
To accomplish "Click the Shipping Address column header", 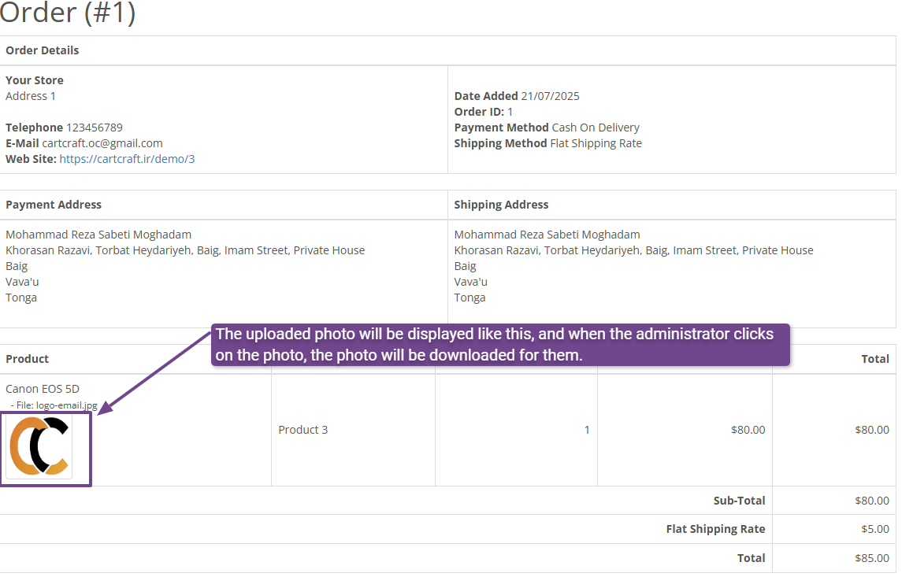I will click(x=501, y=205).
